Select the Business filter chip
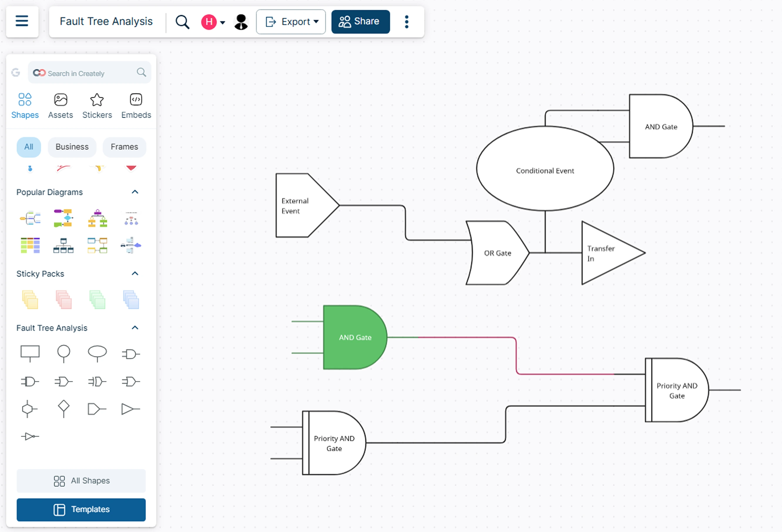The width and height of the screenshot is (782, 532). [x=72, y=147]
